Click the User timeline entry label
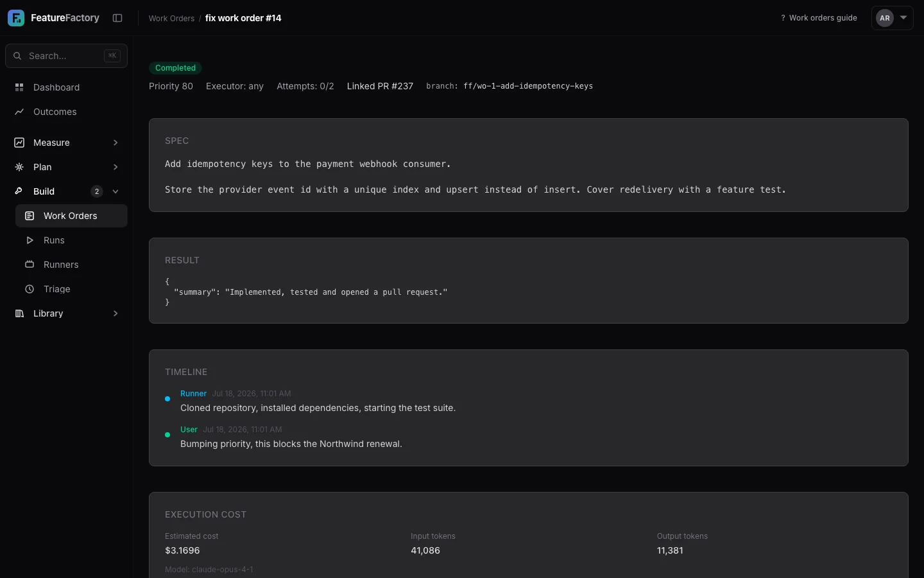Screen dimensions: 924x578 point(189,430)
